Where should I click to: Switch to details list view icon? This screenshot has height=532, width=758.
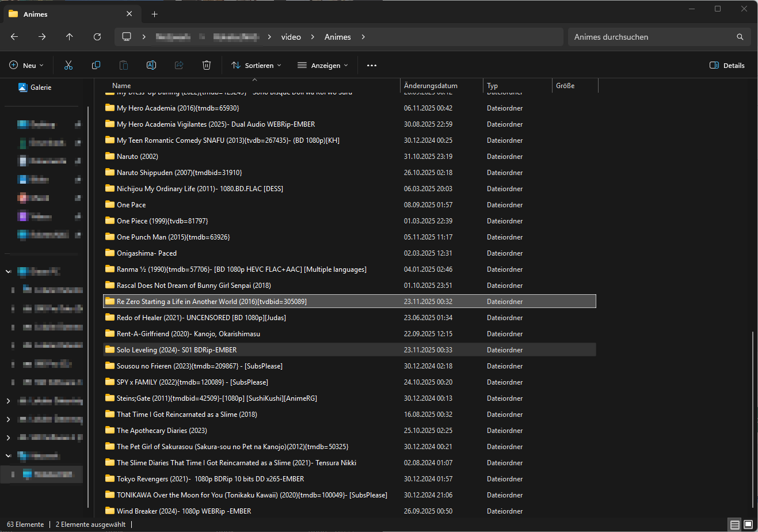coord(734,525)
